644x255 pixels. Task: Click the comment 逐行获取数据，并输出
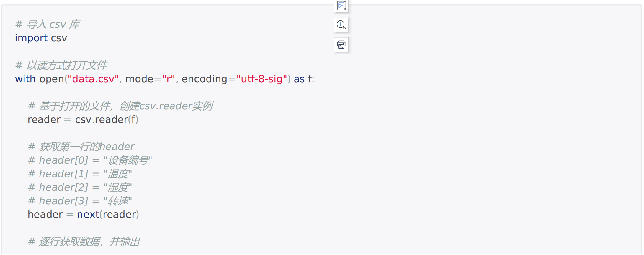(84, 242)
